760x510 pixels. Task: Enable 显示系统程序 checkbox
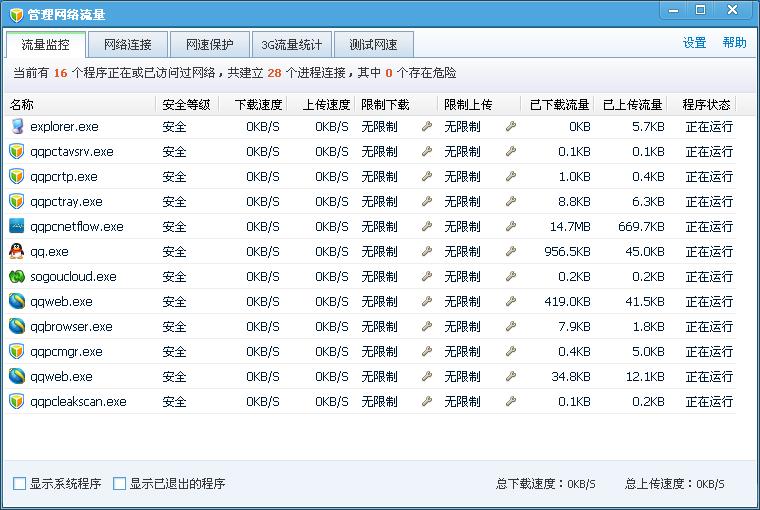click(x=20, y=484)
